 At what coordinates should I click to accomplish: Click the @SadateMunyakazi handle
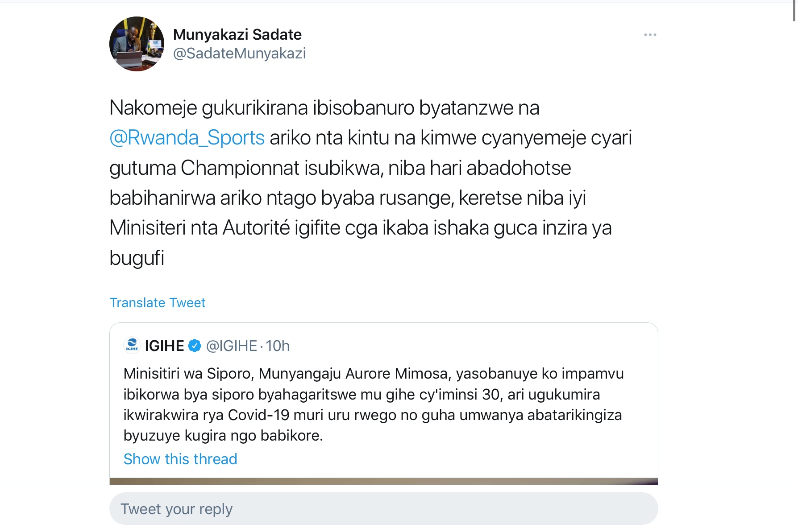[239, 54]
